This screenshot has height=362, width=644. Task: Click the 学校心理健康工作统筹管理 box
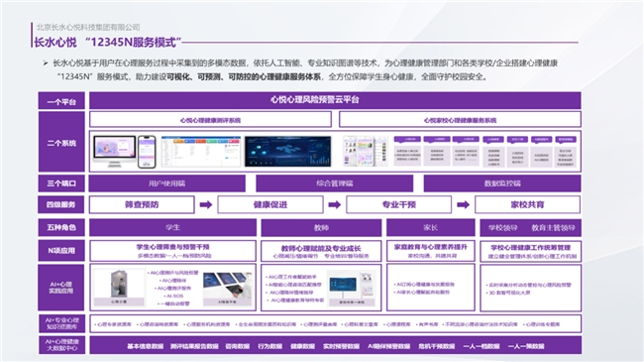[531, 251]
